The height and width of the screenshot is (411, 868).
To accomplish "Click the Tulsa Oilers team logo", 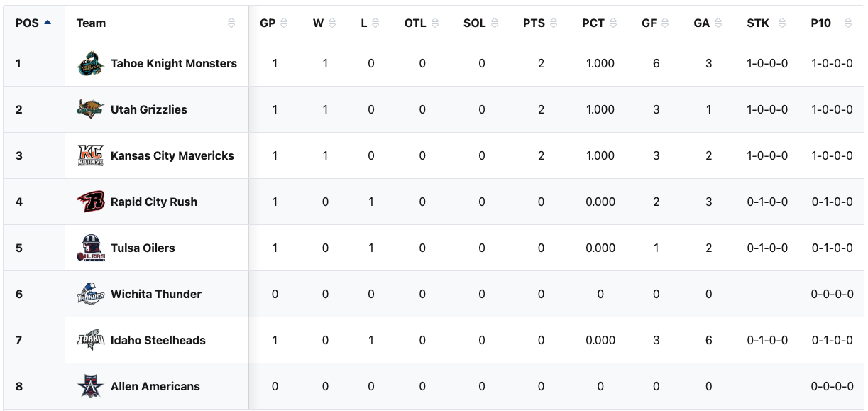I will coord(91,248).
